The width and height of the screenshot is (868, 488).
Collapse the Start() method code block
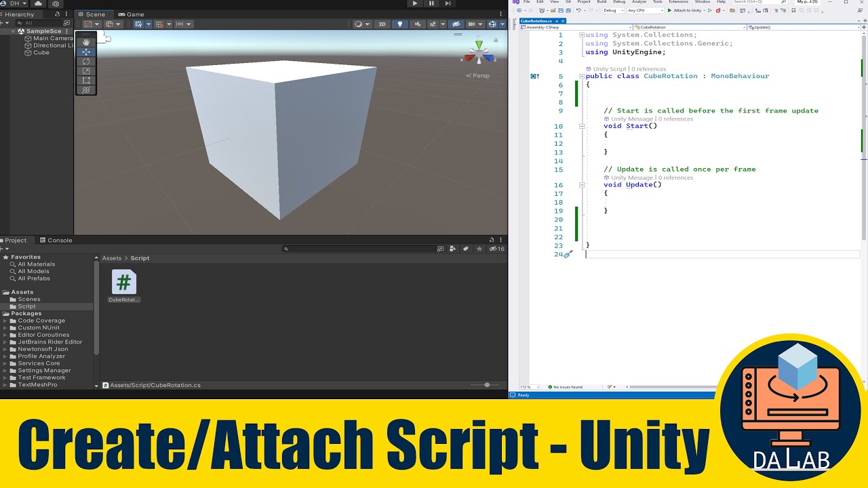pyautogui.click(x=583, y=126)
